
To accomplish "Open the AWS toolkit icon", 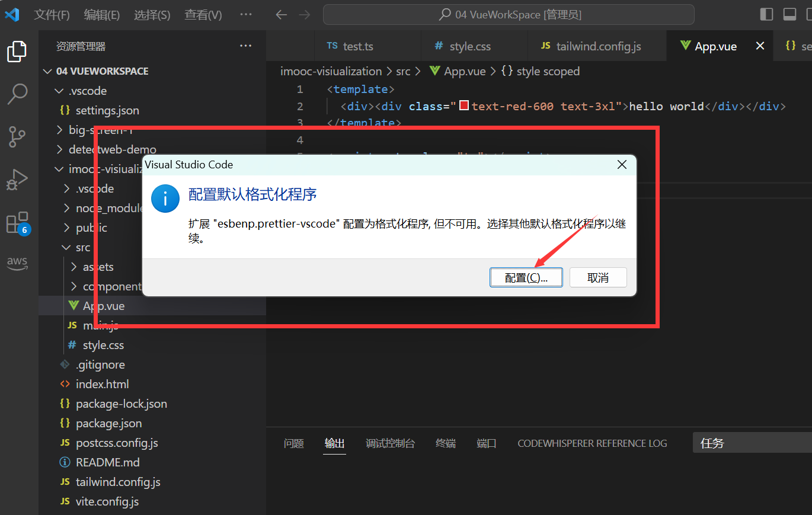I will [17, 263].
